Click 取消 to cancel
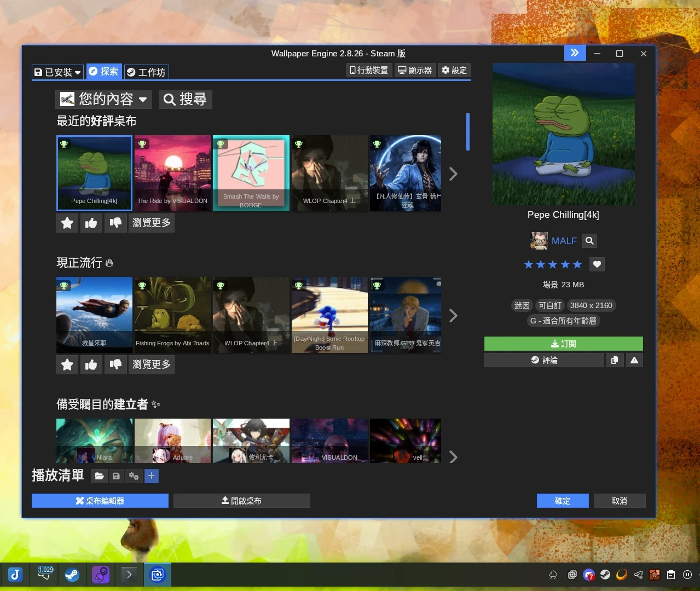 click(x=620, y=501)
